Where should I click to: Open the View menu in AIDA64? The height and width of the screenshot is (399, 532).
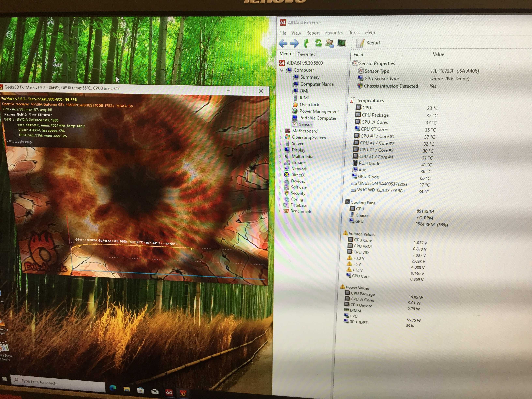[x=296, y=33]
